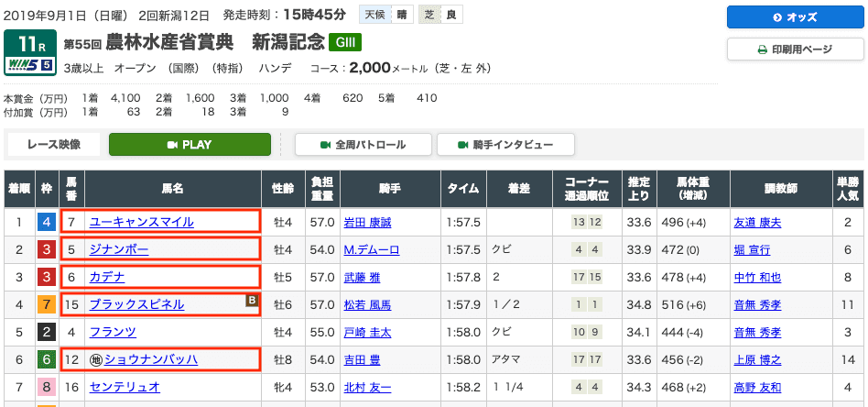Open horse ジナンボー link
Image resolution: width=868 pixels, height=407 pixels.
tap(119, 250)
